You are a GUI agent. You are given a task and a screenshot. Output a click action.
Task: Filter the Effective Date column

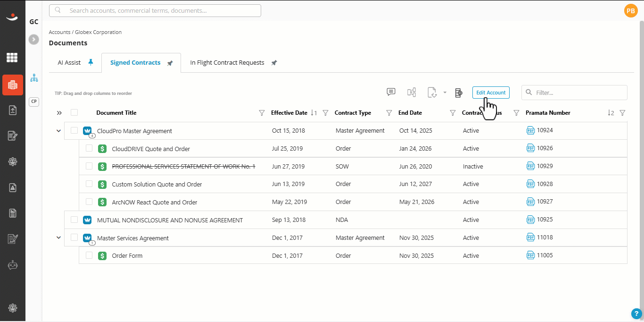[325, 113]
